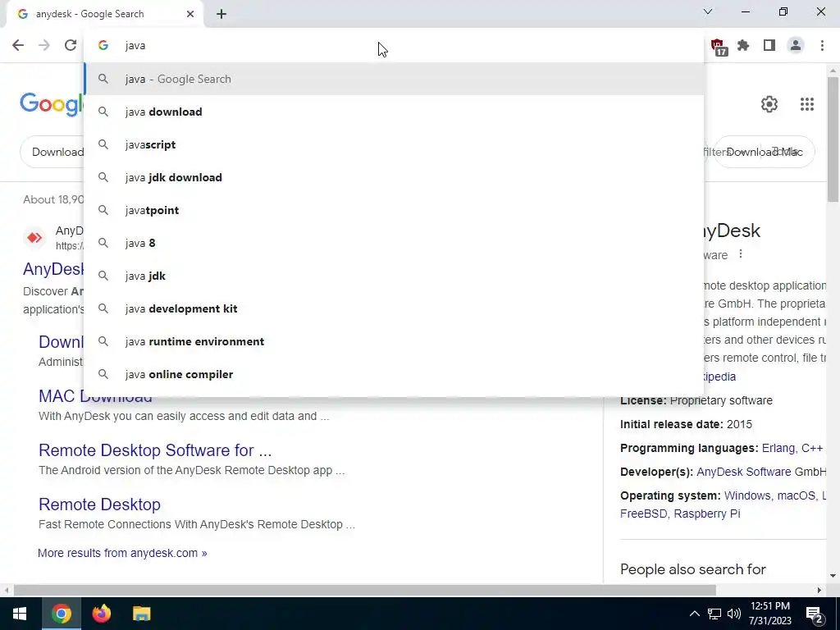
Task: Choose suggestion java - Google Search
Action: (394, 79)
